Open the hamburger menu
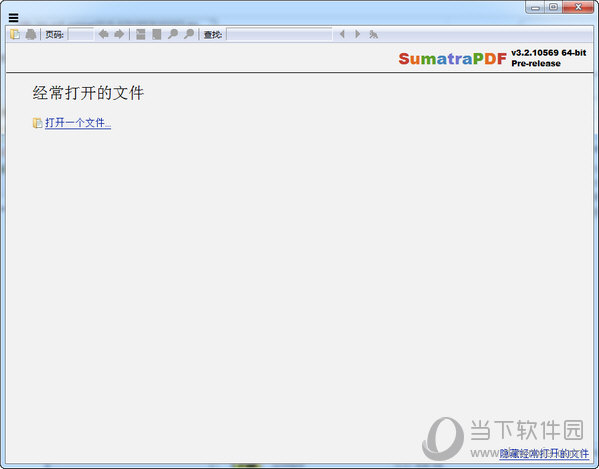Image resolution: width=599 pixels, height=469 pixels. pyautogui.click(x=13, y=18)
